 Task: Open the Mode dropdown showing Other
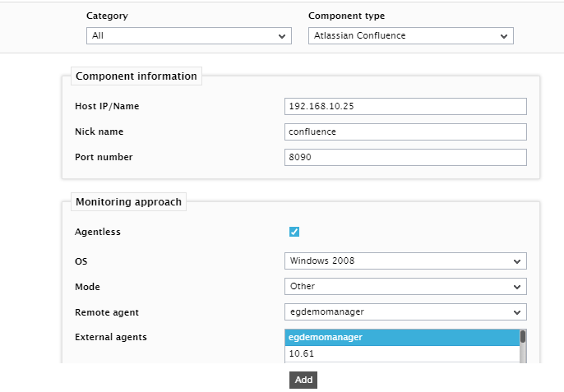point(405,287)
